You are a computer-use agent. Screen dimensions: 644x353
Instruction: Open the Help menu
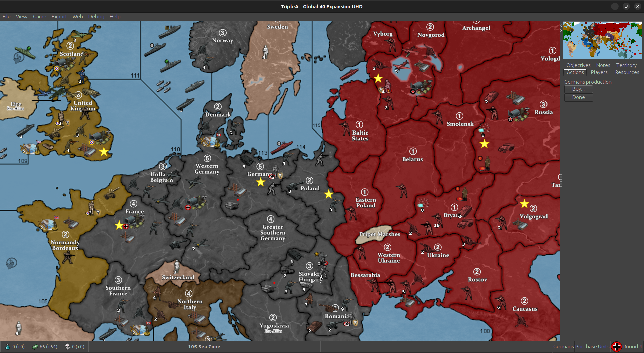coord(115,16)
